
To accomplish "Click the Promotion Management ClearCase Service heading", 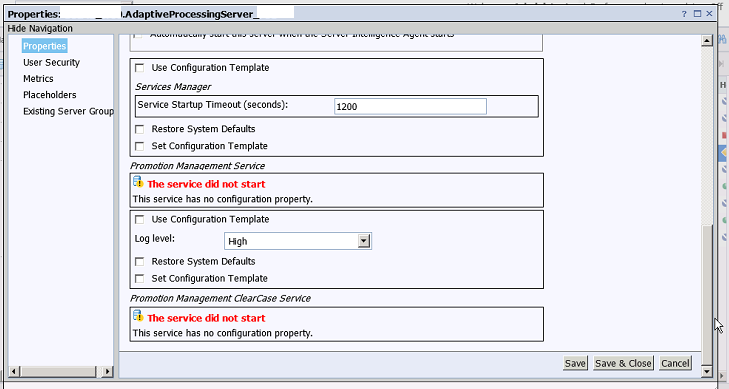I will pos(220,298).
